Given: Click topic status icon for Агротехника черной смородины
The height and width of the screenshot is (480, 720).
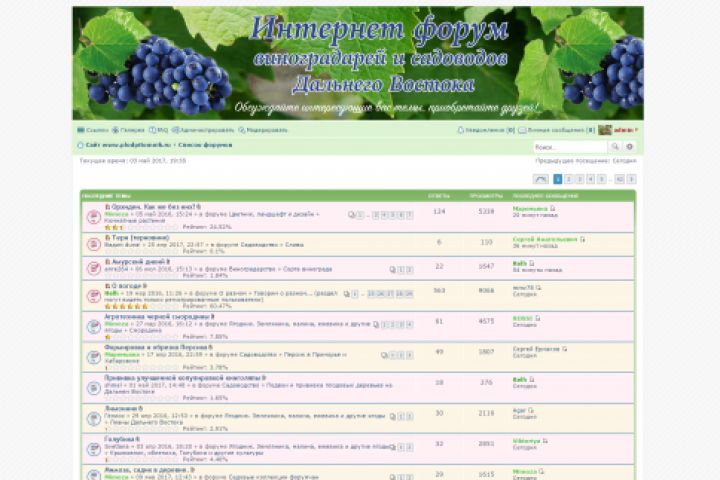Looking at the screenshot, I should click(94, 326).
